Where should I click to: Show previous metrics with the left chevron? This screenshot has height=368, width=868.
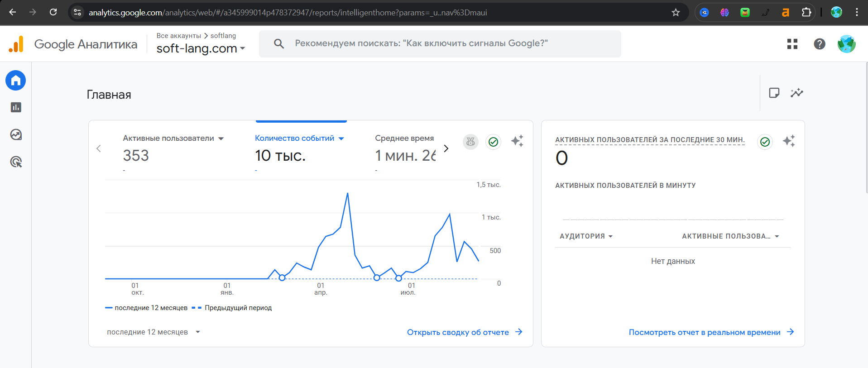pos(99,148)
